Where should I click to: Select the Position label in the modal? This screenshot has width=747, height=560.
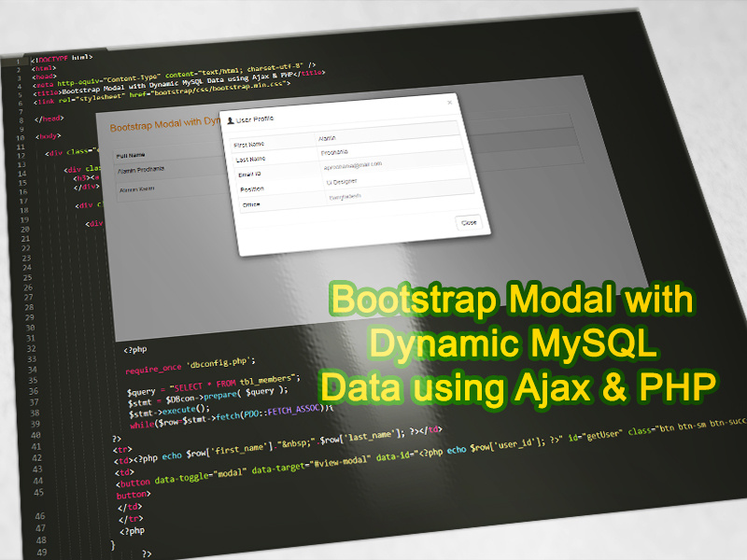[252, 189]
